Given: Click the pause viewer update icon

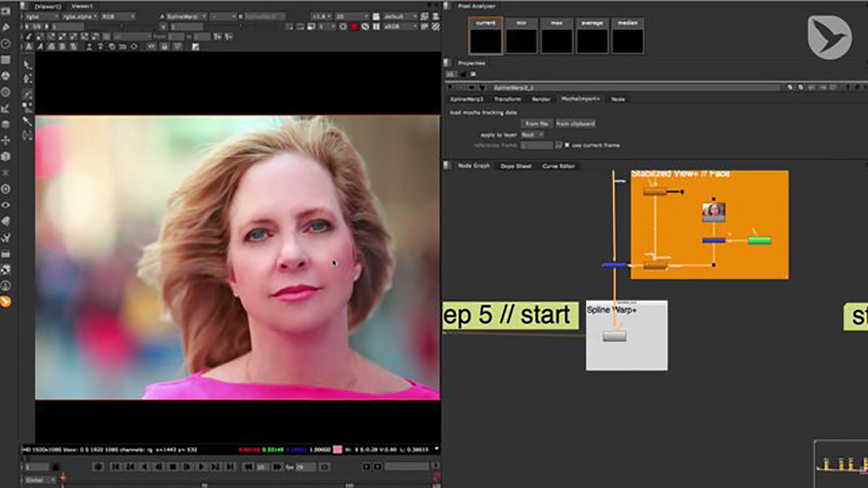Looking at the screenshot, I should (376, 26).
